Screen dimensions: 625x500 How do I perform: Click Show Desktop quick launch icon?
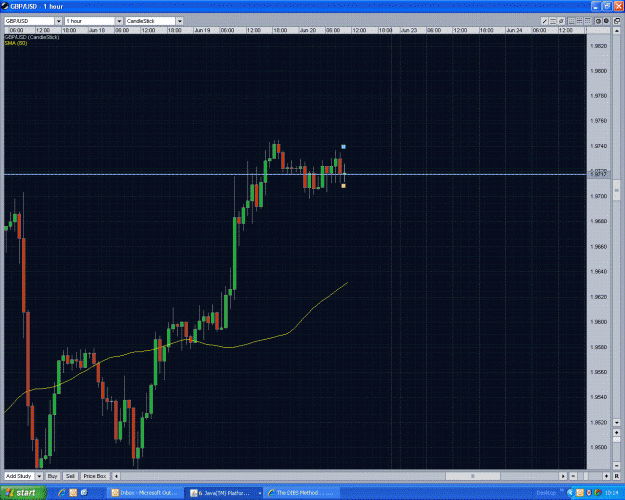click(x=84, y=493)
